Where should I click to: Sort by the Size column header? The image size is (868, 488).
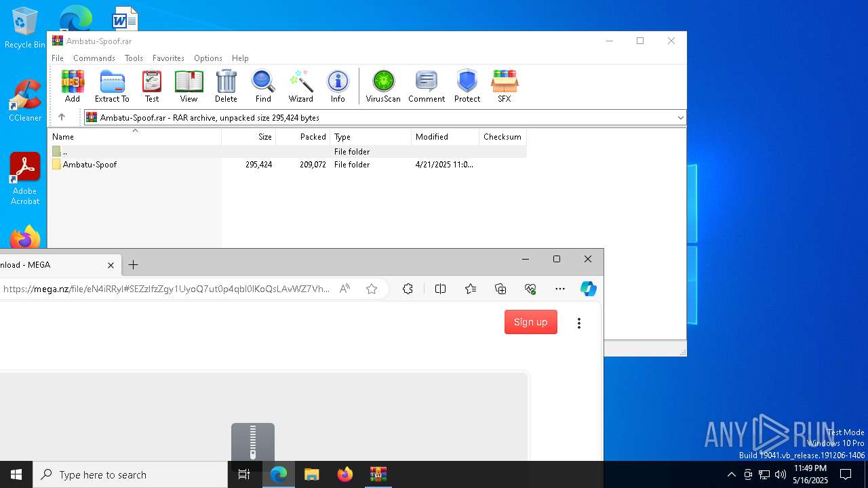pos(248,137)
